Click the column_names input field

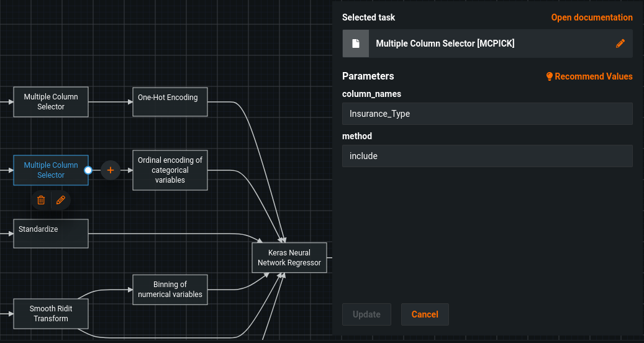487,114
